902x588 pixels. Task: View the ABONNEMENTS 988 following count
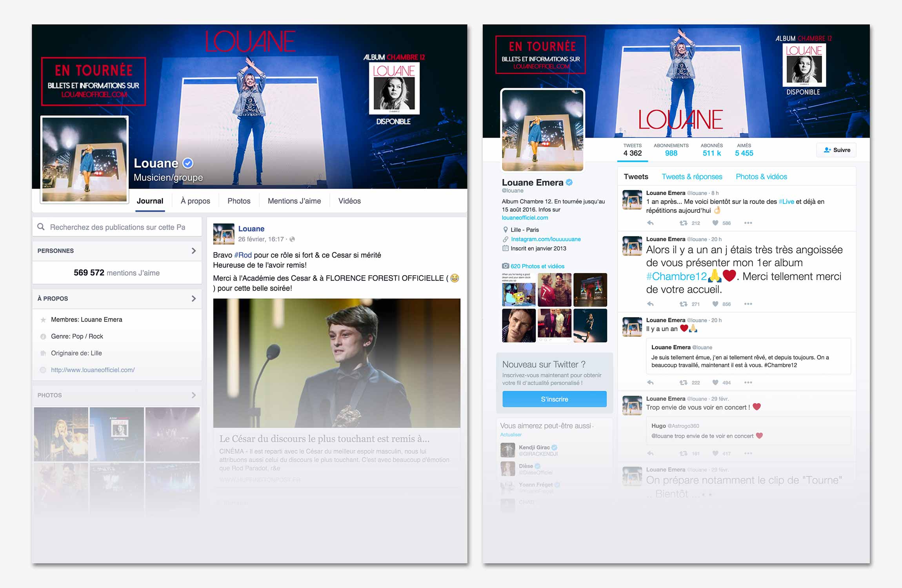coord(671,150)
